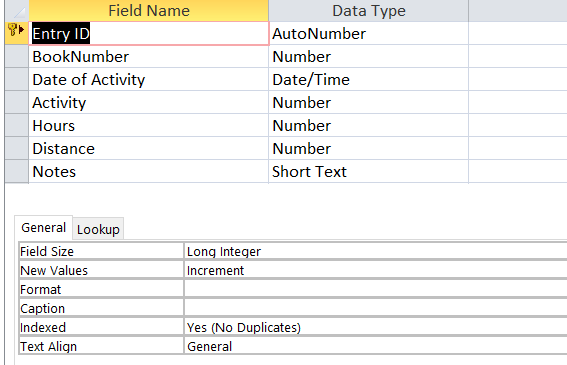Screen dimensions: 567x365
Task: Select the Hours row selector
Action: point(17,126)
